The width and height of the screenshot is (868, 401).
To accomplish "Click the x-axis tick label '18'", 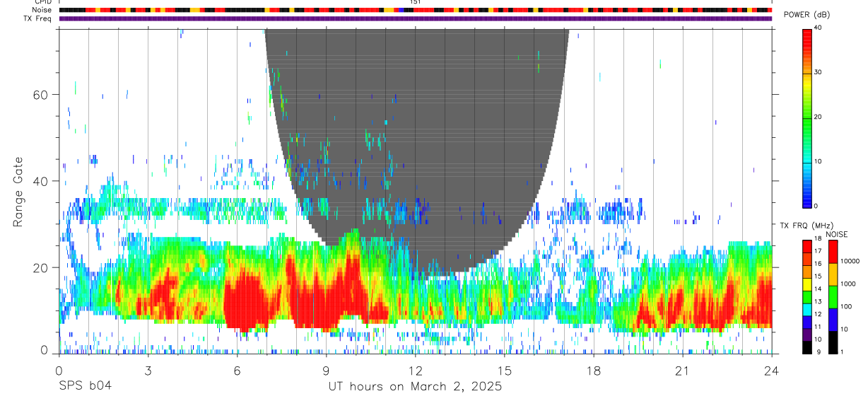I will [593, 371].
